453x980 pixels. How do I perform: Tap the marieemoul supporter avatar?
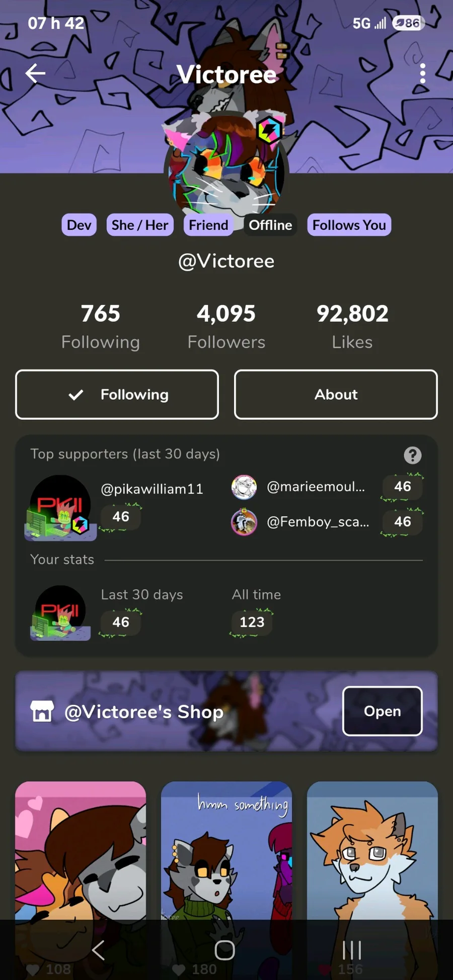244,487
